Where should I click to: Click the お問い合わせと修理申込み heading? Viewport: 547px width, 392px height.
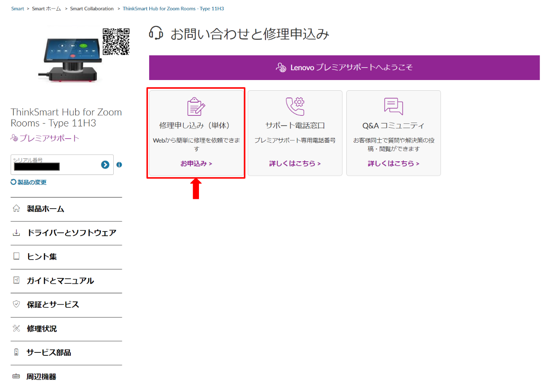coord(250,34)
